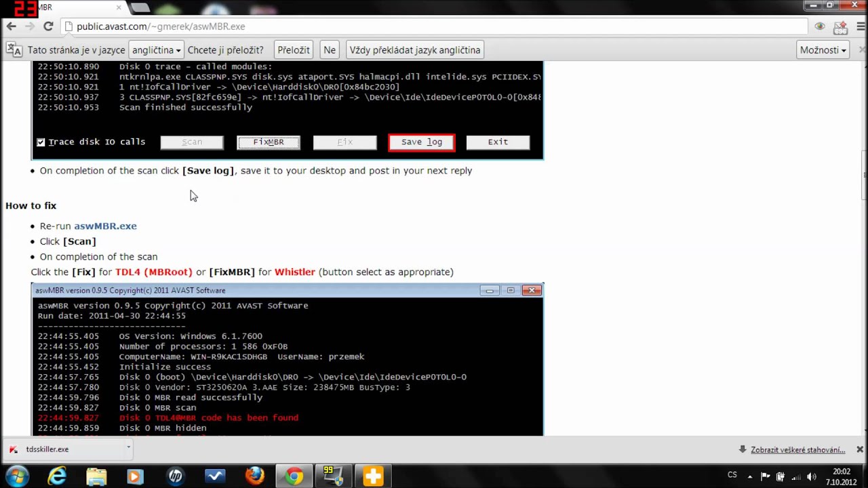Image resolution: width=868 pixels, height=488 pixels.
Task: Open Windows Media Player from taskbar
Action: (135, 476)
